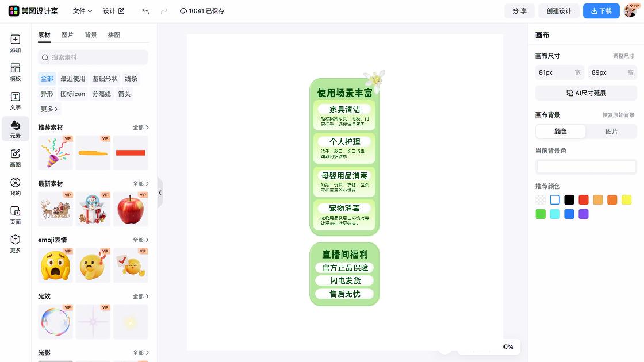Open the 更多 sidebar icon
The width and height of the screenshot is (644, 362).
pyautogui.click(x=15, y=244)
